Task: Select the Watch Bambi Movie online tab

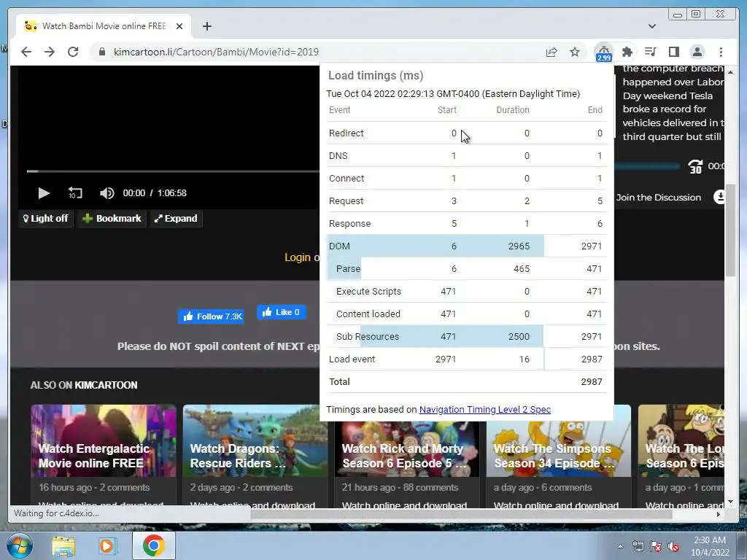Action: tap(104, 26)
